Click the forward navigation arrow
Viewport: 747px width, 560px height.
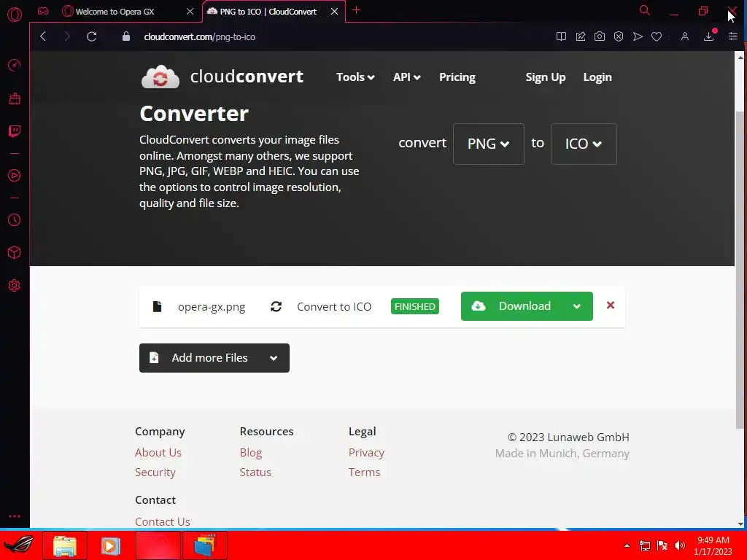point(66,36)
